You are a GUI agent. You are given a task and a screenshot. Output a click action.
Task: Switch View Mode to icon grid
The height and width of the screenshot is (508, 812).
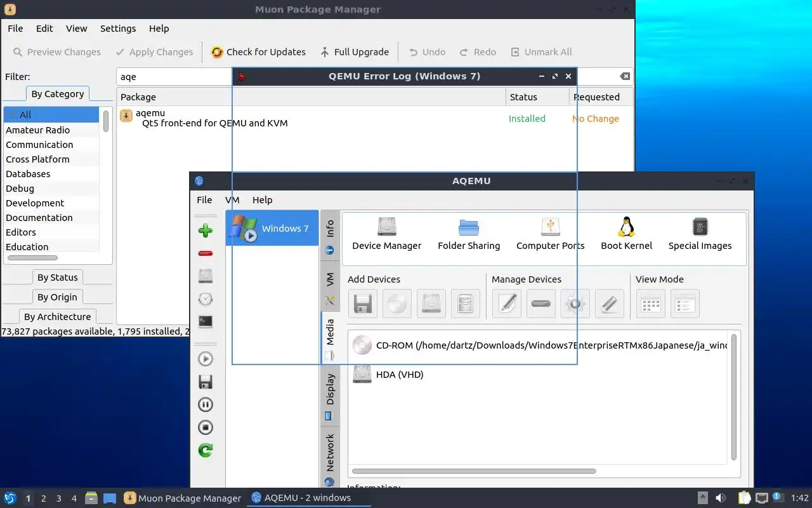651,304
